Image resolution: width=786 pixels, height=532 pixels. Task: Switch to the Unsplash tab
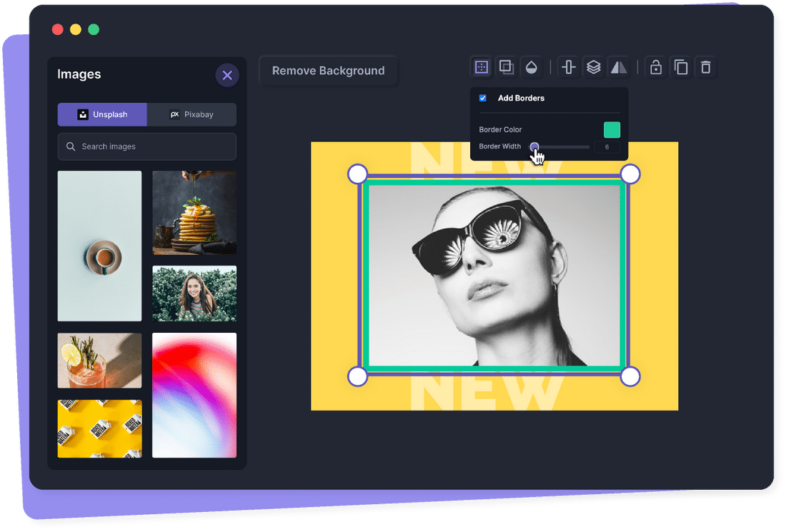pos(102,114)
